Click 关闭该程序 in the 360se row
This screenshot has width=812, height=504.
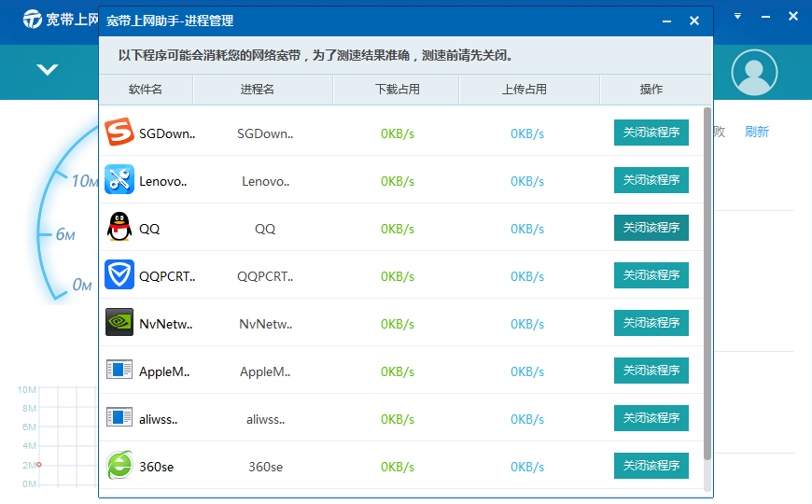coord(651,466)
